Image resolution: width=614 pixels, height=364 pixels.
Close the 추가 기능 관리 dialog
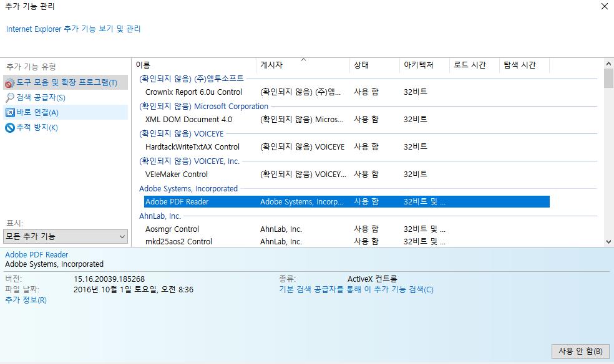(x=605, y=7)
